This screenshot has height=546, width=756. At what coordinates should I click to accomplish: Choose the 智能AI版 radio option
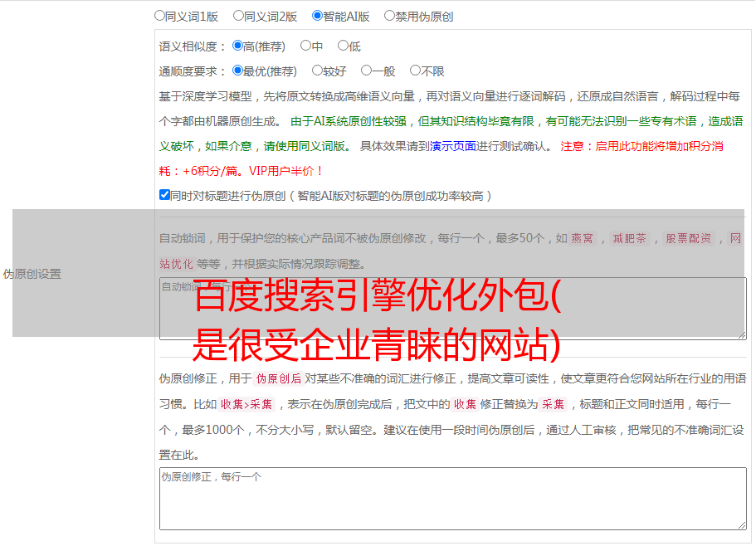point(317,16)
